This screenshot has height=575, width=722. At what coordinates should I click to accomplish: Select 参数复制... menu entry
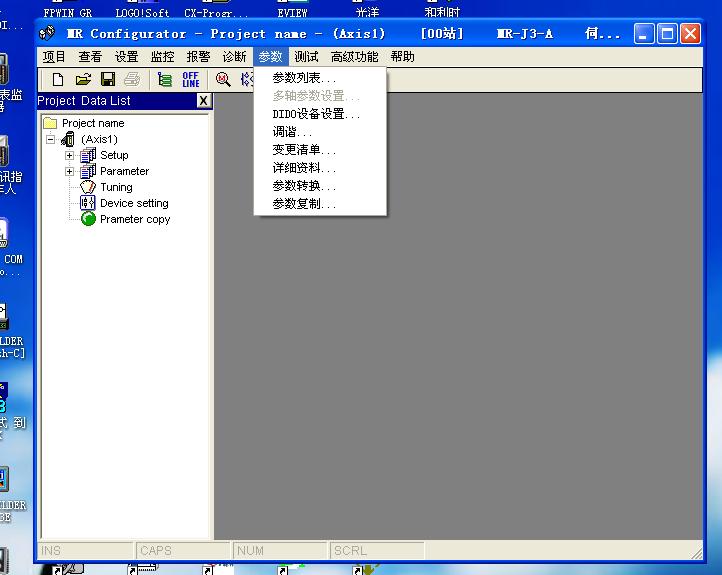coord(304,204)
